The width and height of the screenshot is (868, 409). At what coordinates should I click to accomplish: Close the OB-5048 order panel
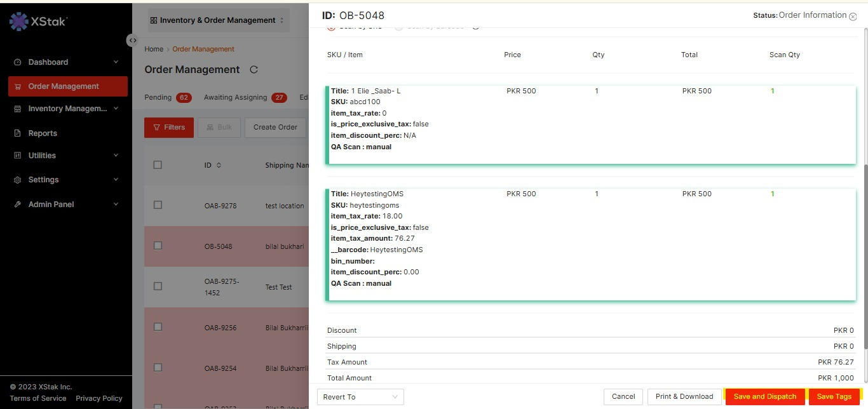pyautogui.click(x=853, y=17)
